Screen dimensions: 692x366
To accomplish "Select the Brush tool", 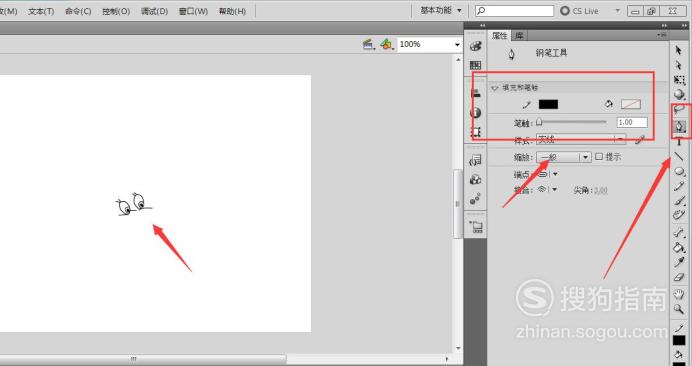I will tap(679, 201).
